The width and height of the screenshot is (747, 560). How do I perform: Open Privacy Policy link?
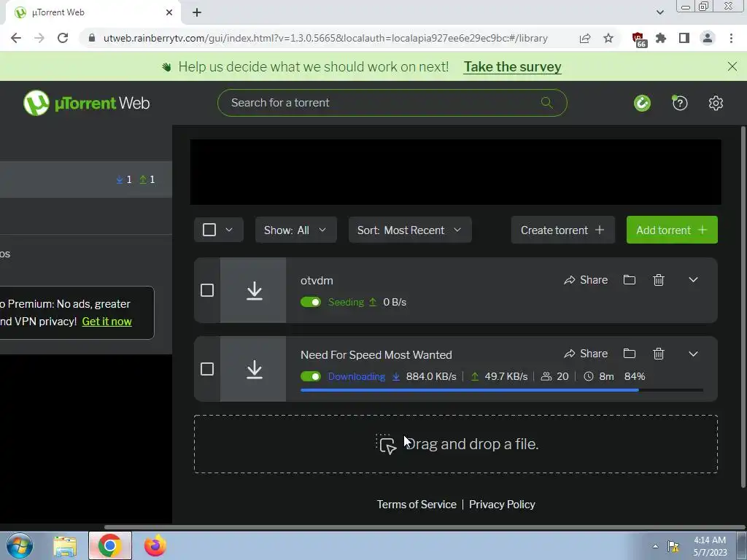click(x=502, y=505)
